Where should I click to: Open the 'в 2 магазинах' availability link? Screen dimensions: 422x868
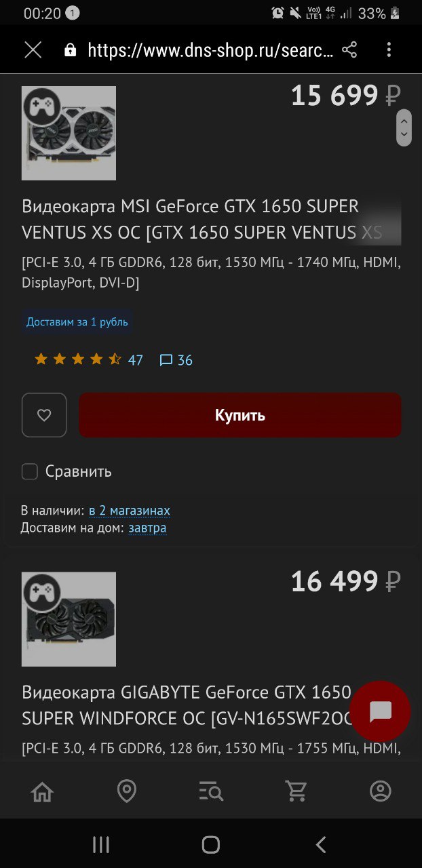(130, 510)
